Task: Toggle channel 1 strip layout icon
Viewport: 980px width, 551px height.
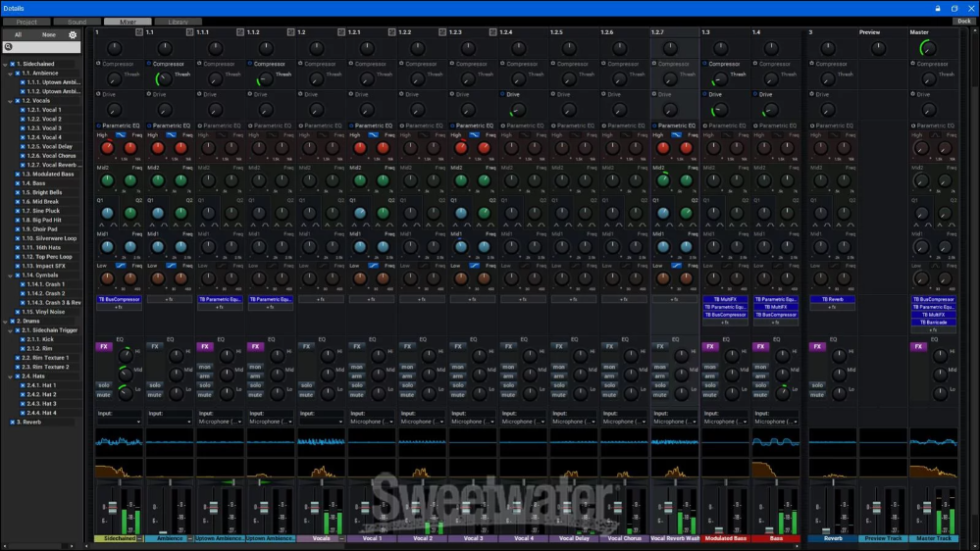Action: [138, 31]
